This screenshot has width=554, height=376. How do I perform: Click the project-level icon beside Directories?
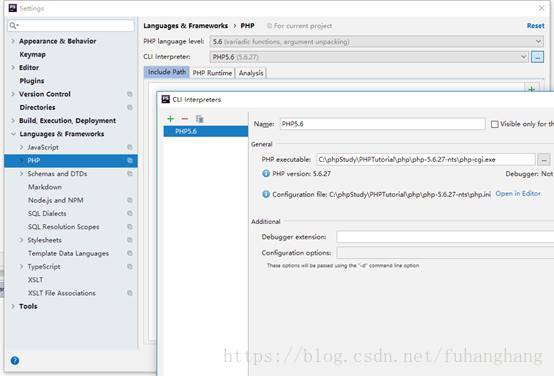[x=130, y=107]
